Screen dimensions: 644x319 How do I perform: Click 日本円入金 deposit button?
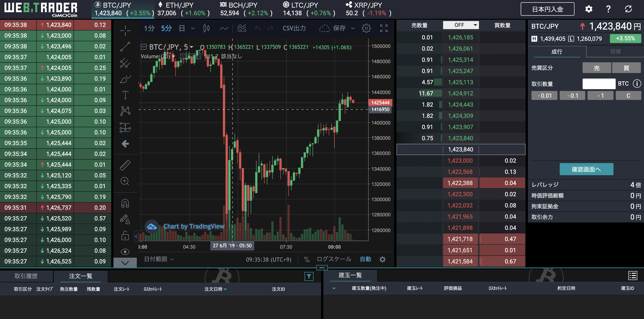pyautogui.click(x=547, y=9)
